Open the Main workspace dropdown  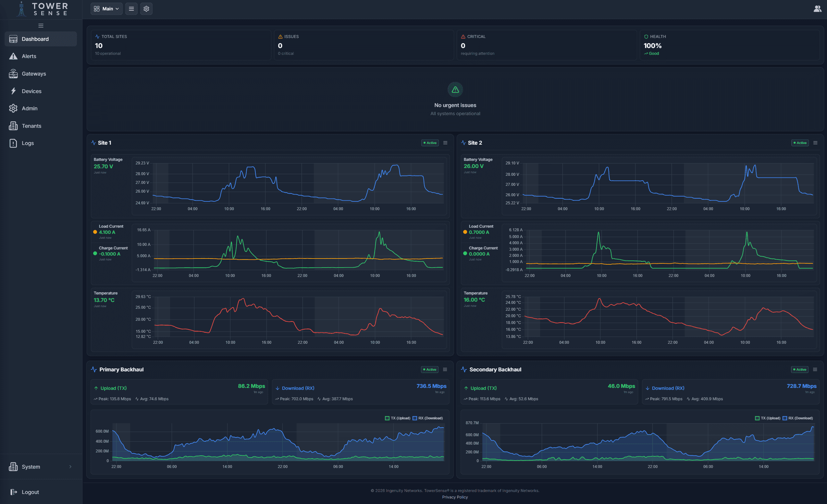point(106,9)
